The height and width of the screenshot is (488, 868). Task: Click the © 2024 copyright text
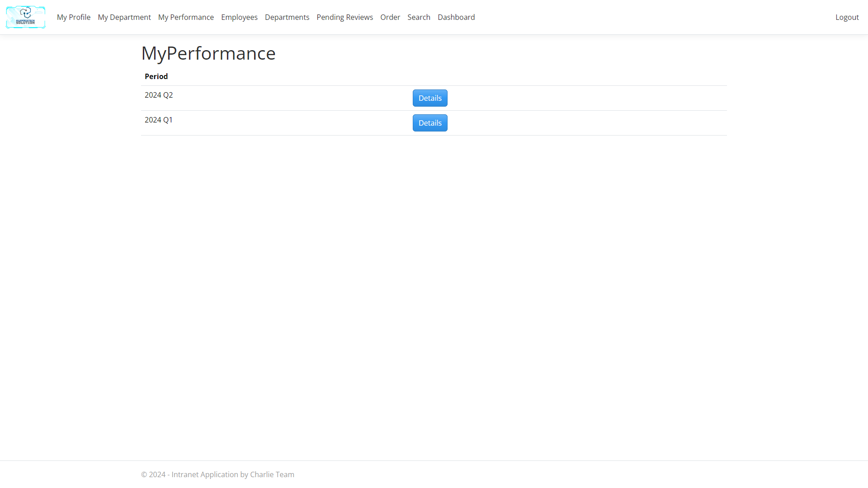(x=153, y=474)
